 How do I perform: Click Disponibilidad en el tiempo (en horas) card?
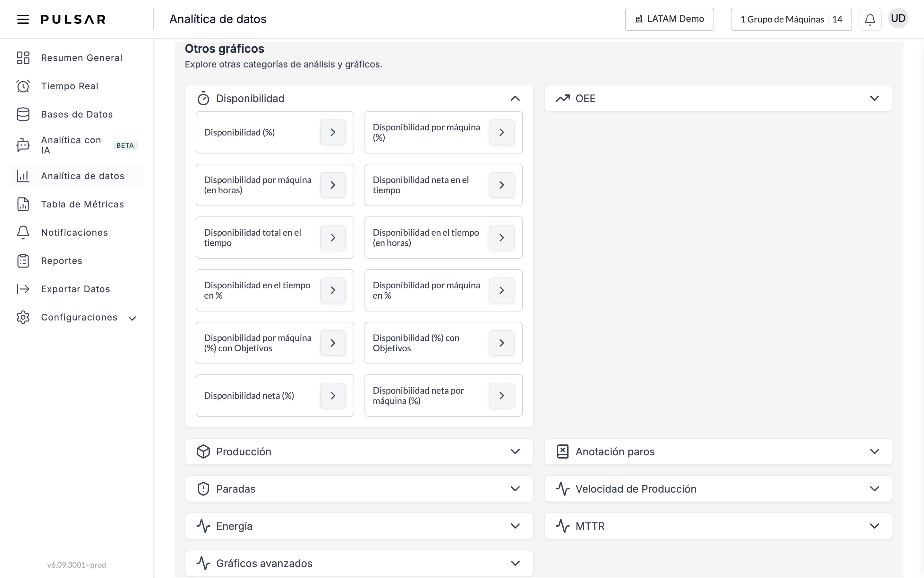pyautogui.click(x=444, y=238)
